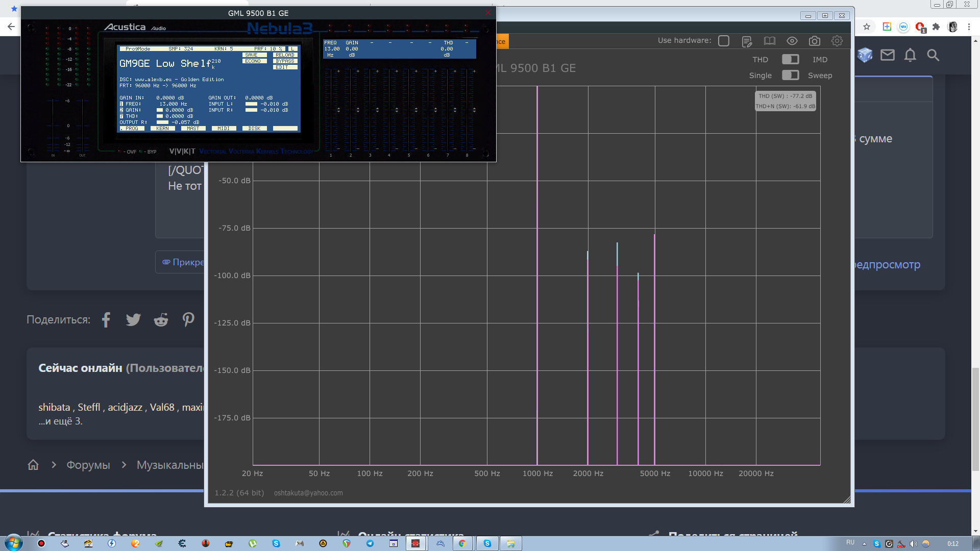Open the MAST page tab
980x551 pixels.
click(193, 129)
